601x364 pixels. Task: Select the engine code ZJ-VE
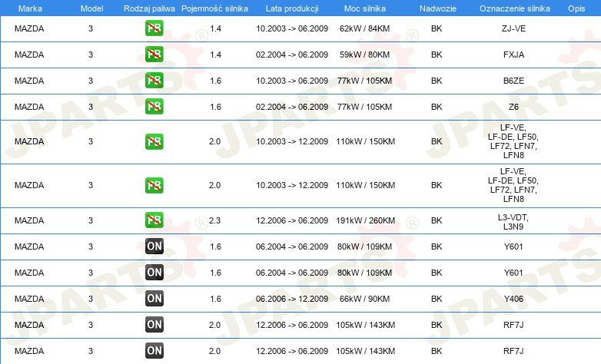pos(513,28)
